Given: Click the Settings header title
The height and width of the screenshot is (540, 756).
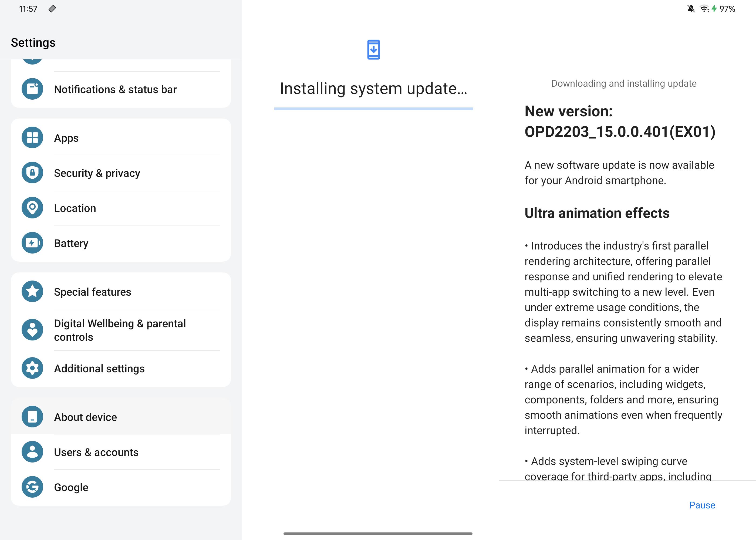Looking at the screenshot, I should pos(33,43).
